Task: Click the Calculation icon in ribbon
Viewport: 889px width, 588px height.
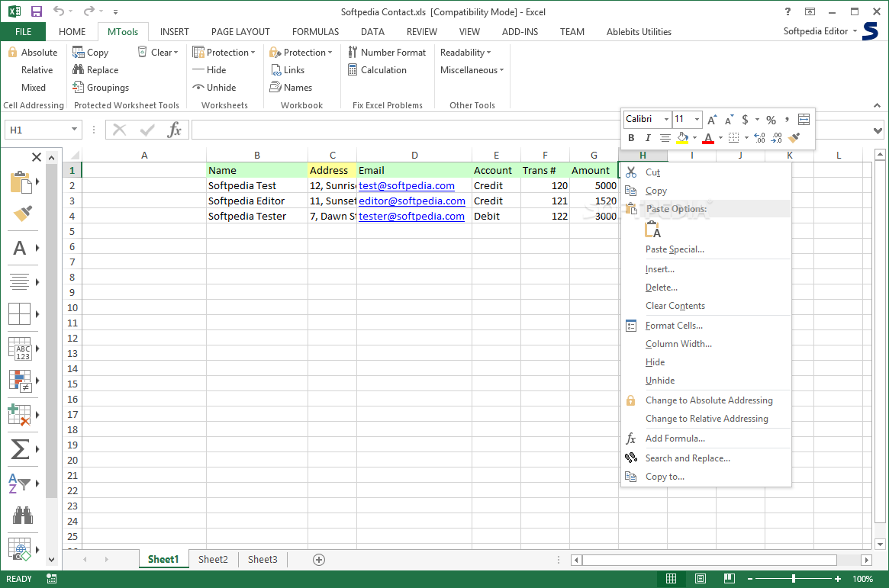Action: (353, 69)
